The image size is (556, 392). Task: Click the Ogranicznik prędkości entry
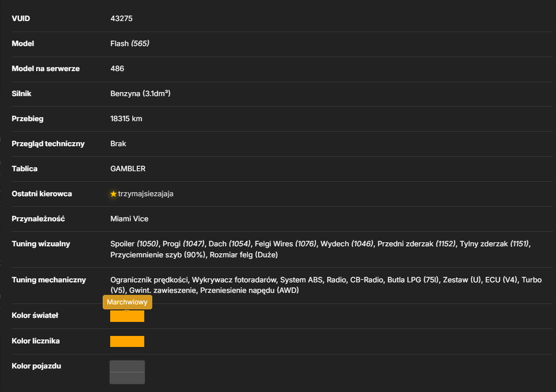tap(149, 280)
